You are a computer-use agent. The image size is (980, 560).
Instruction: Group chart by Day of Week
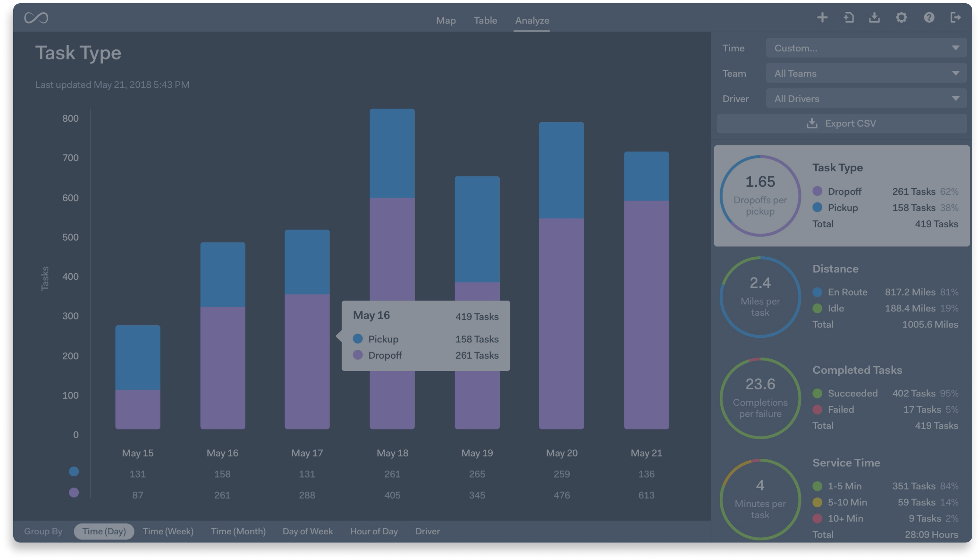coord(308,531)
